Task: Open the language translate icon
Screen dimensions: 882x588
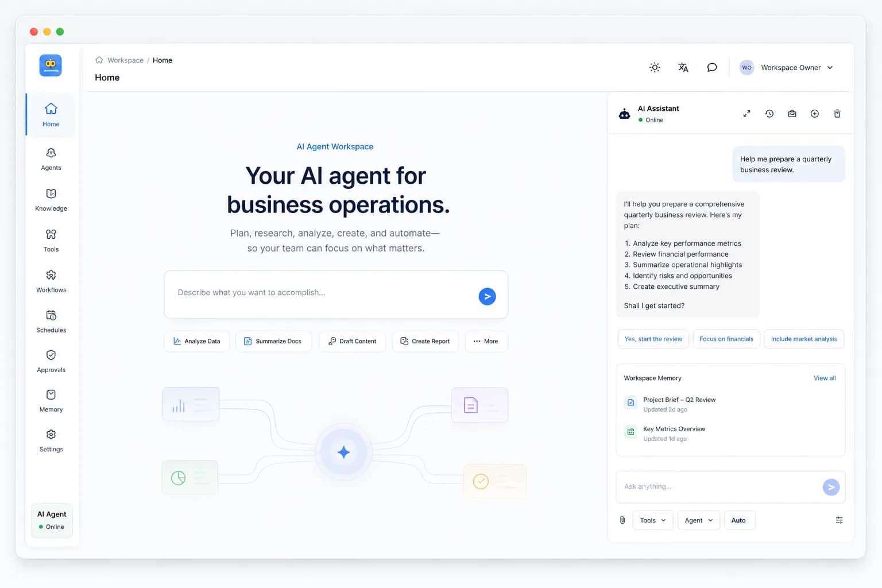Action: pyautogui.click(x=683, y=67)
